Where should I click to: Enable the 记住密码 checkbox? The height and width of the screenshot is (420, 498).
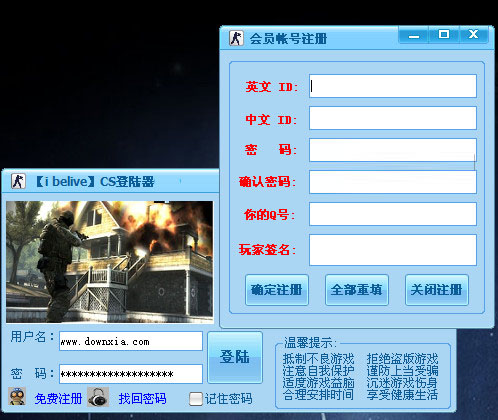(x=196, y=399)
